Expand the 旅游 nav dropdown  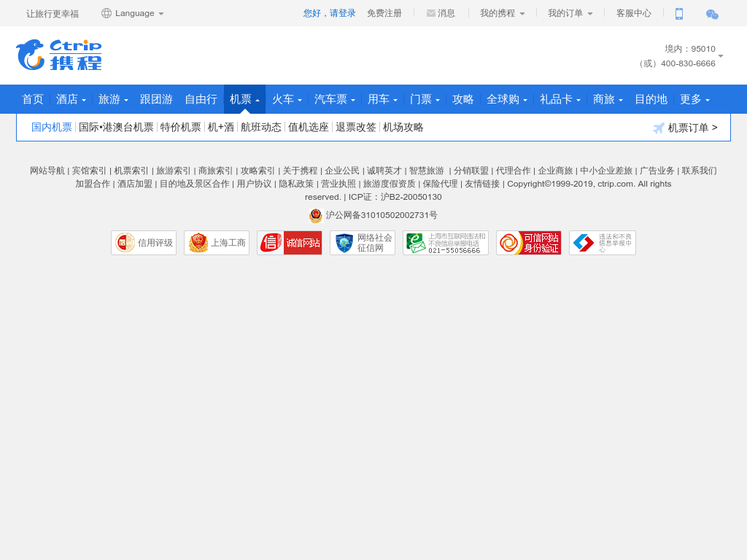coord(125,100)
